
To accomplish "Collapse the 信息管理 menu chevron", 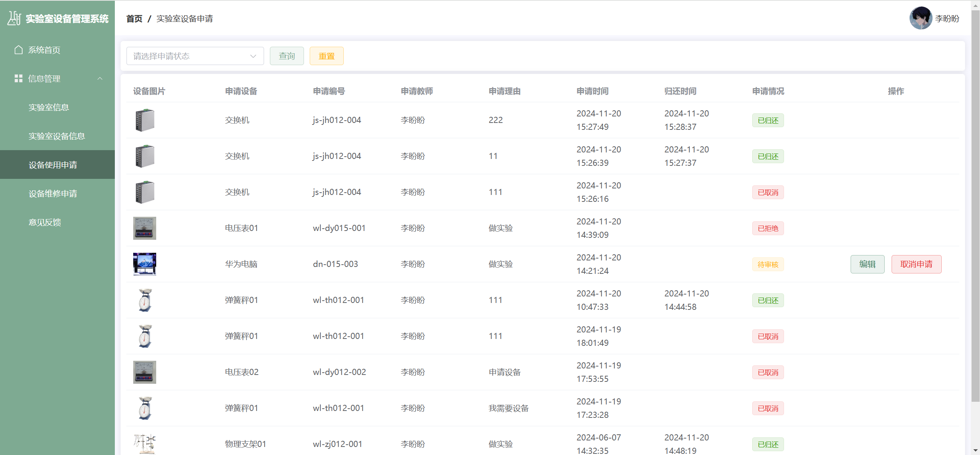I will click(100, 79).
